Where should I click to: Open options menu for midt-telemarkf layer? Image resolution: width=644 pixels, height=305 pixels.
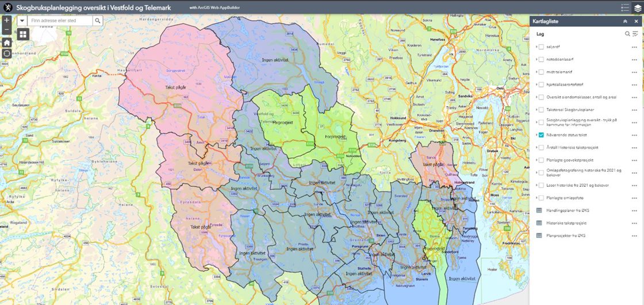pos(634,72)
